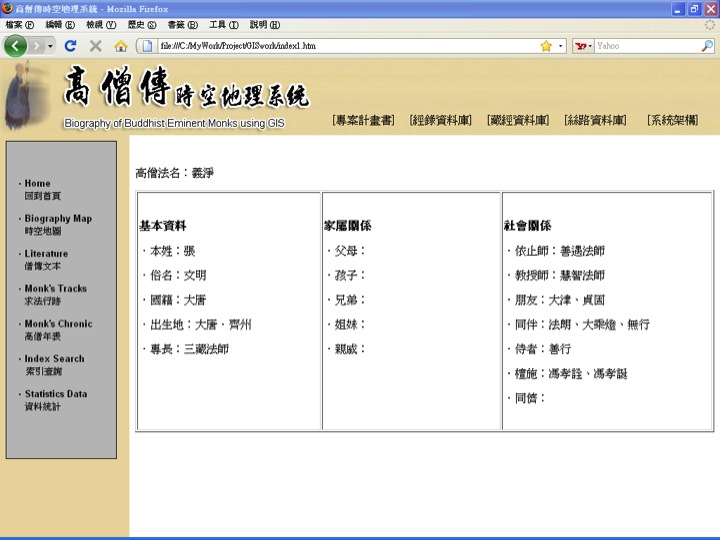720x540 pixels.
Task: Click the search magnifier icon
Action: [707, 46]
